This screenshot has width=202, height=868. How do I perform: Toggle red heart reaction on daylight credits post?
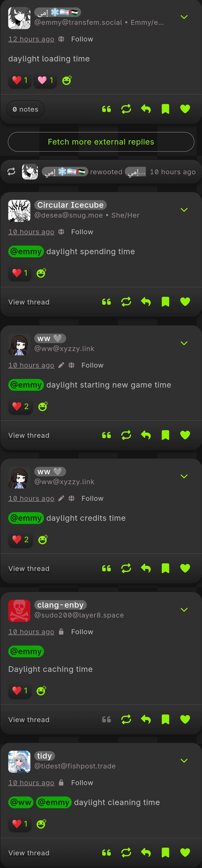21,539
